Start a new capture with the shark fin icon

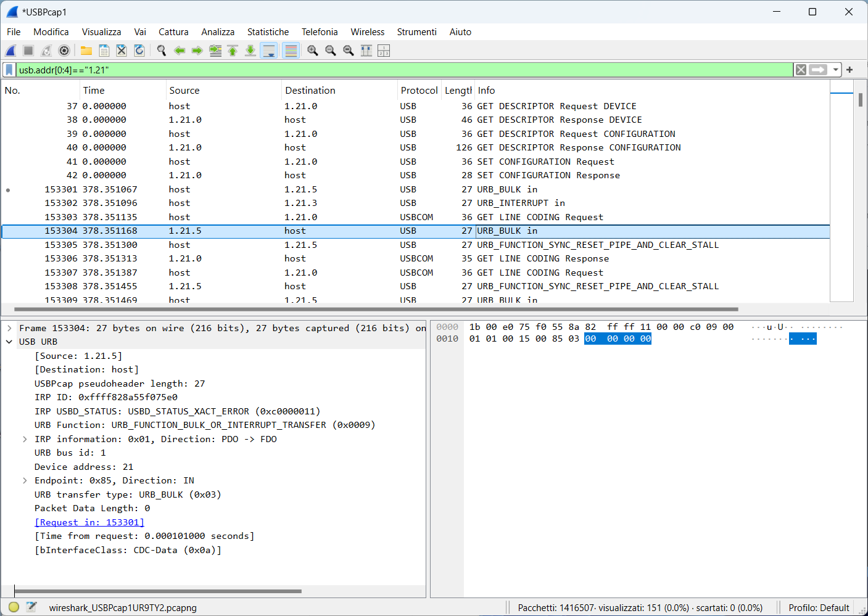tap(10, 50)
